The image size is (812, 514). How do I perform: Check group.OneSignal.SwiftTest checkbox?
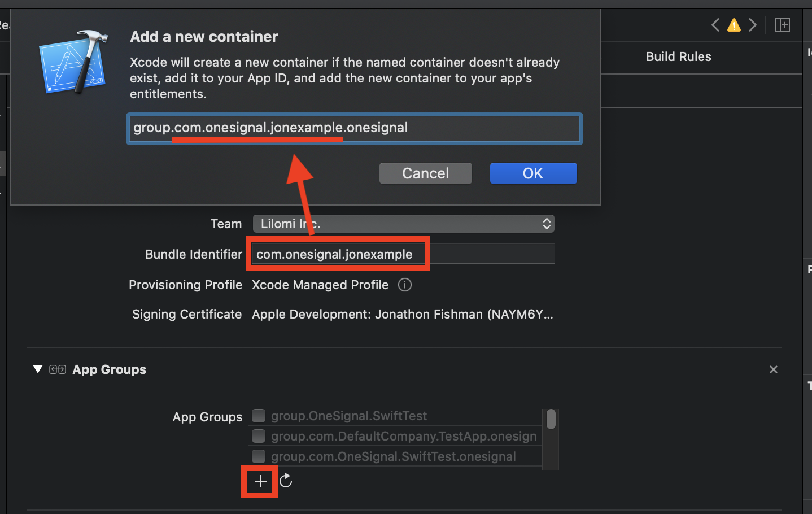[259, 416]
